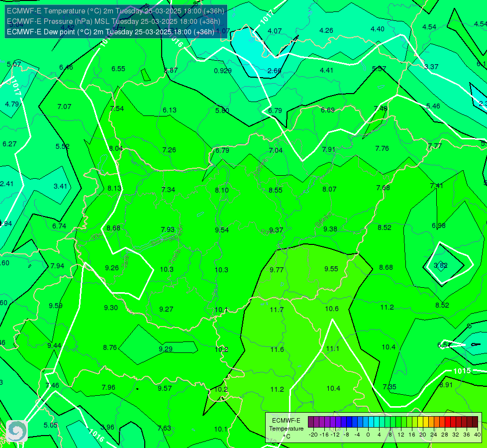Click the 6.74 value on the map

(x=59, y=226)
